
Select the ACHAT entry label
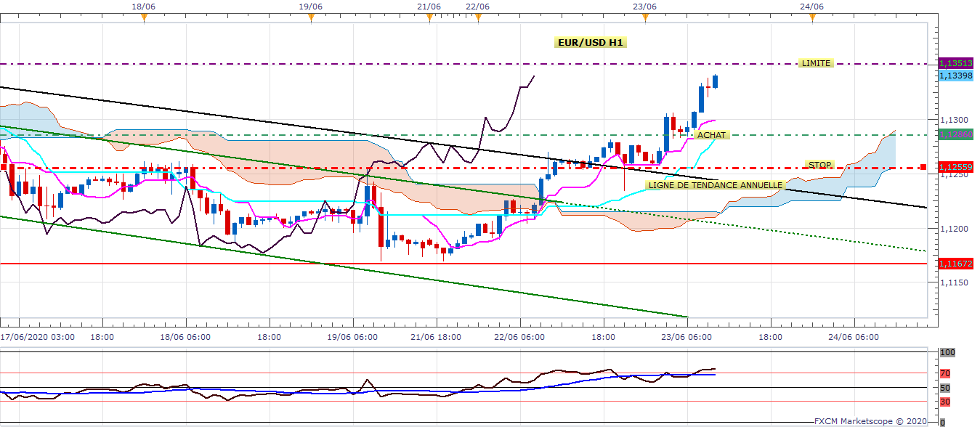711,135
